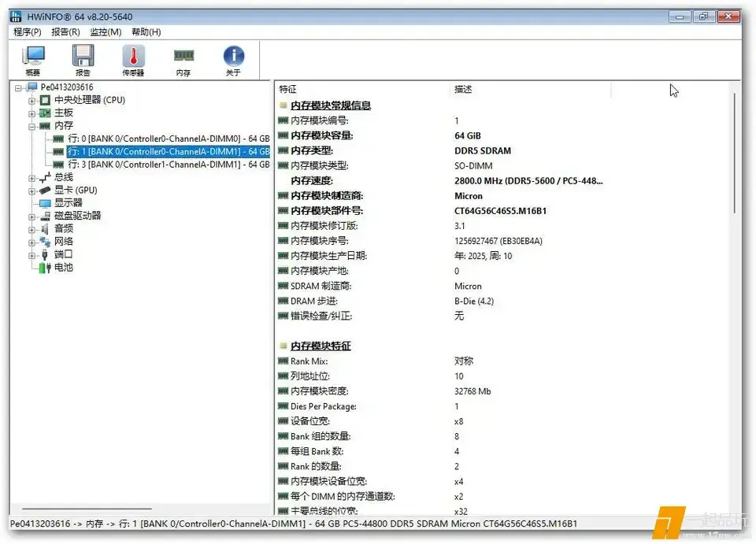
Task: Open the 帮助(H) menu
Action: point(146,31)
